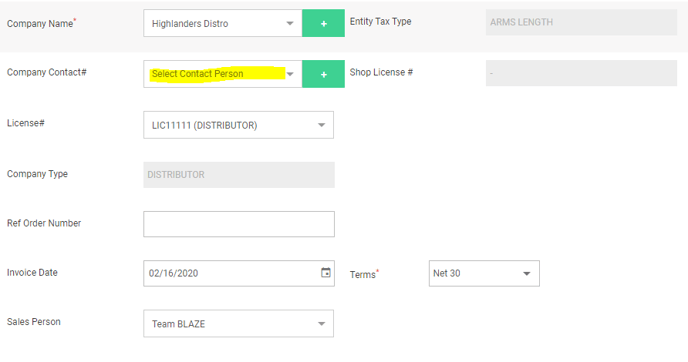Open the Company Name dropdown showing Highlanders Distro
688x362 pixels.
222,23
